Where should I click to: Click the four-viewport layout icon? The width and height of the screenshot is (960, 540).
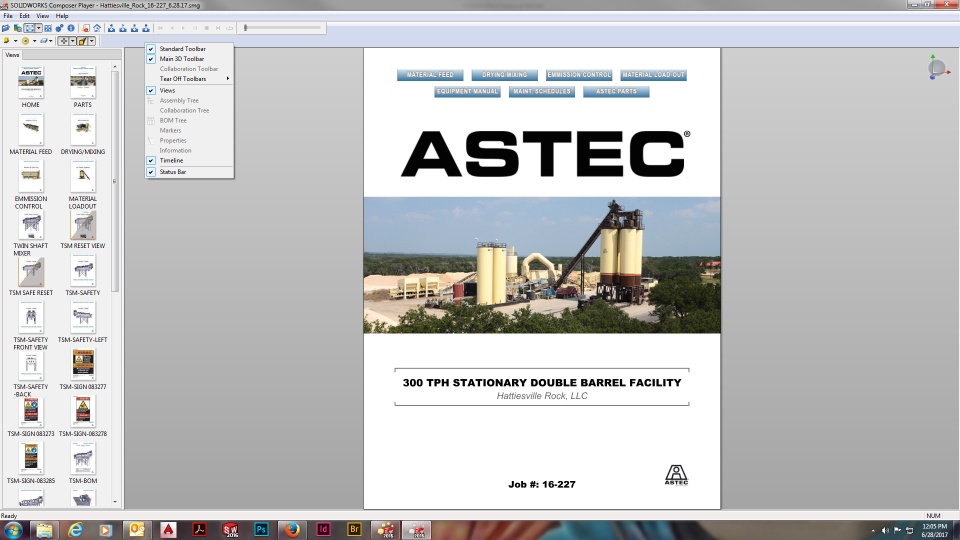[x=48, y=28]
